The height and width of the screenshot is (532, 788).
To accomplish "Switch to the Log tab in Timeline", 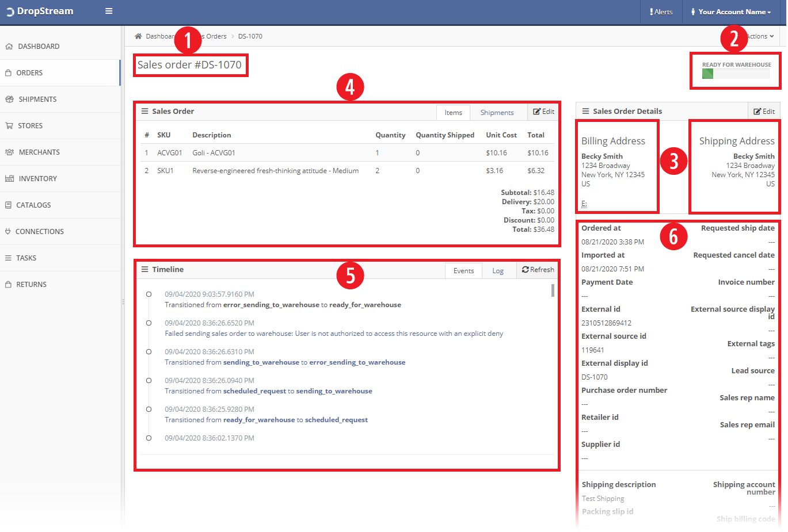I will click(x=498, y=271).
